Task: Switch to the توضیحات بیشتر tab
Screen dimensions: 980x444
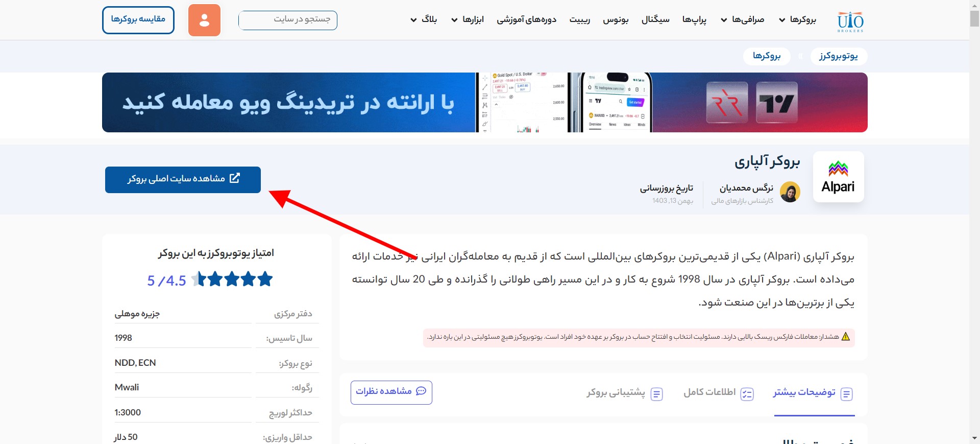Action: click(814, 393)
